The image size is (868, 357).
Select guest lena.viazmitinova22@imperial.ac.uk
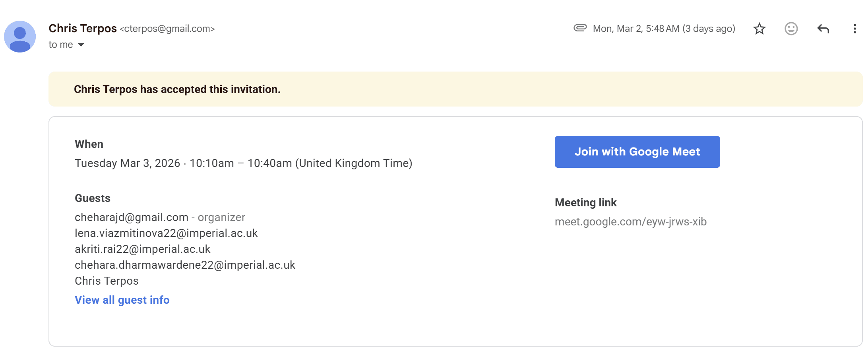[166, 233]
